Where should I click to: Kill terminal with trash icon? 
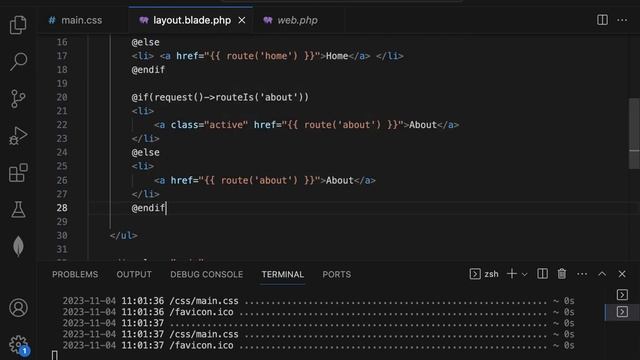pyautogui.click(x=562, y=274)
